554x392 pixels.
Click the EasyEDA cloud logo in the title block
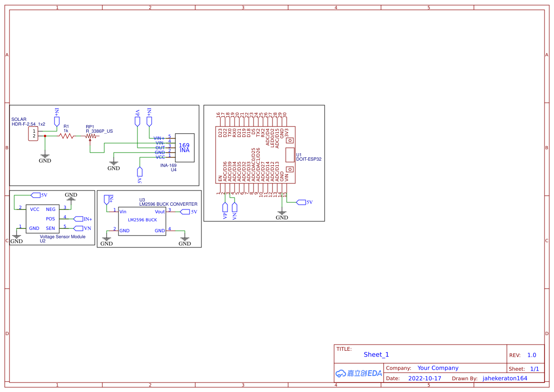click(357, 373)
